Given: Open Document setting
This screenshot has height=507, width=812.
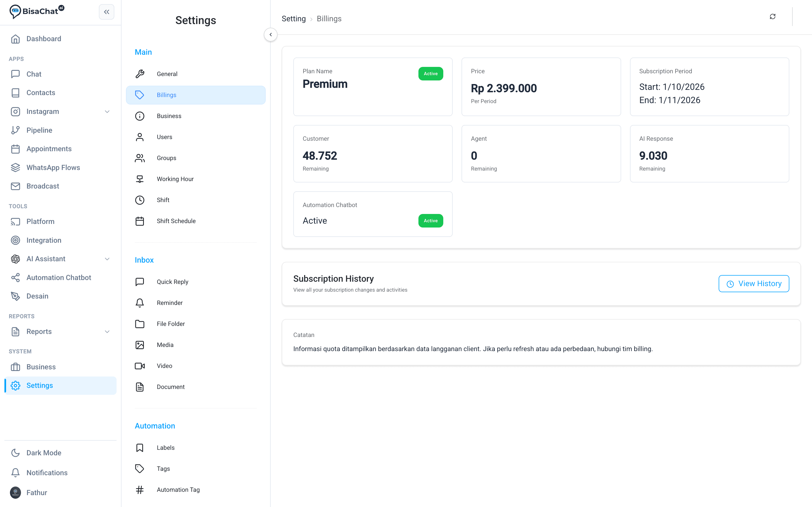Looking at the screenshot, I should click(196, 387).
